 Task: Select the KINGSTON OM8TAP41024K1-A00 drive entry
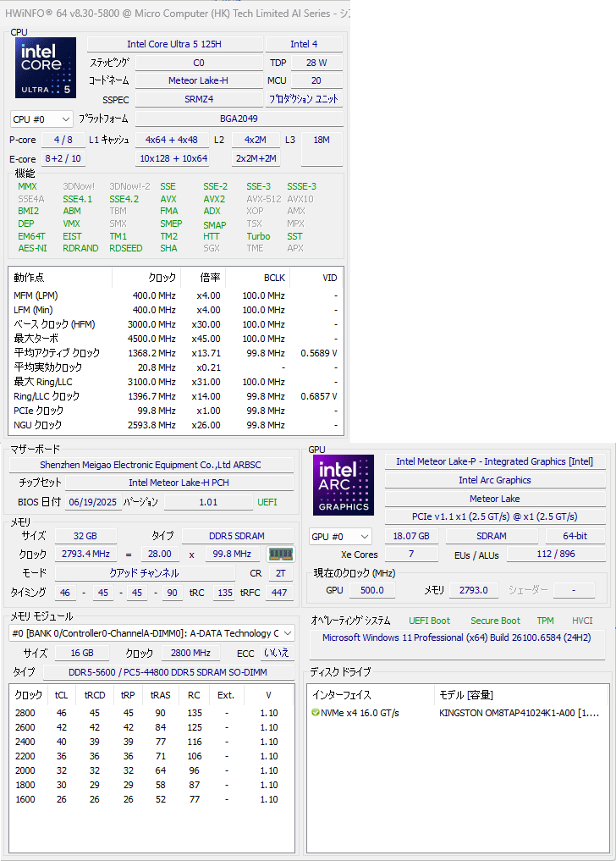click(519, 713)
